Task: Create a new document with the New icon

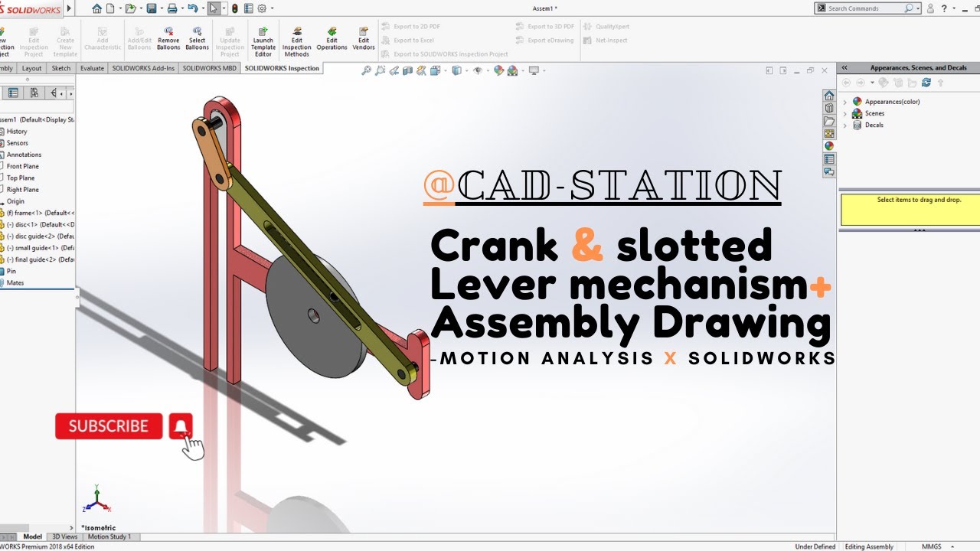Action: [x=111, y=8]
